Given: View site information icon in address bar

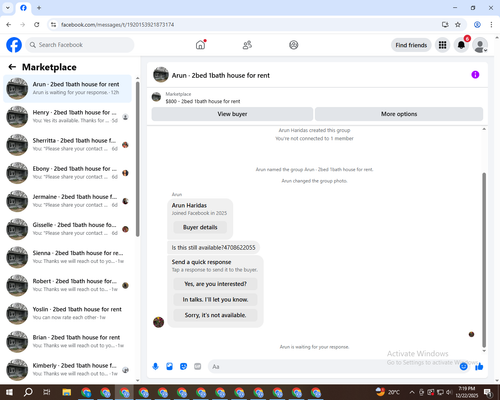Looking at the screenshot, I should 53,25.
